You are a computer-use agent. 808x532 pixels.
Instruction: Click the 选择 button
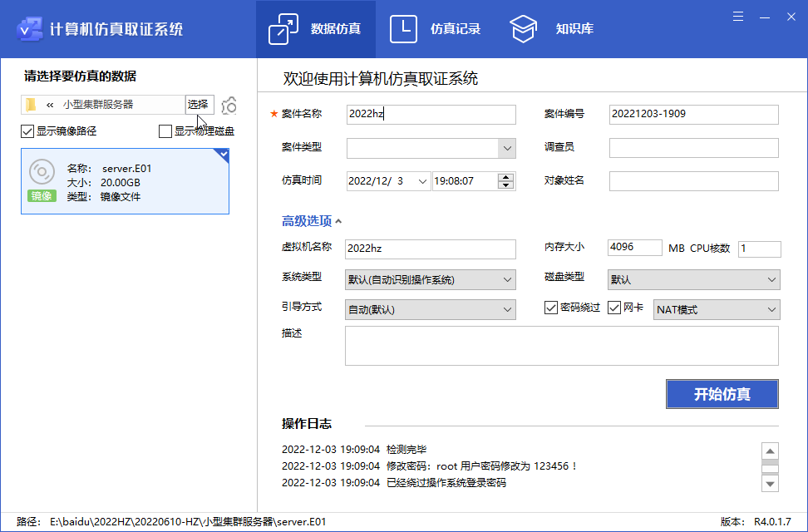[200, 105]
